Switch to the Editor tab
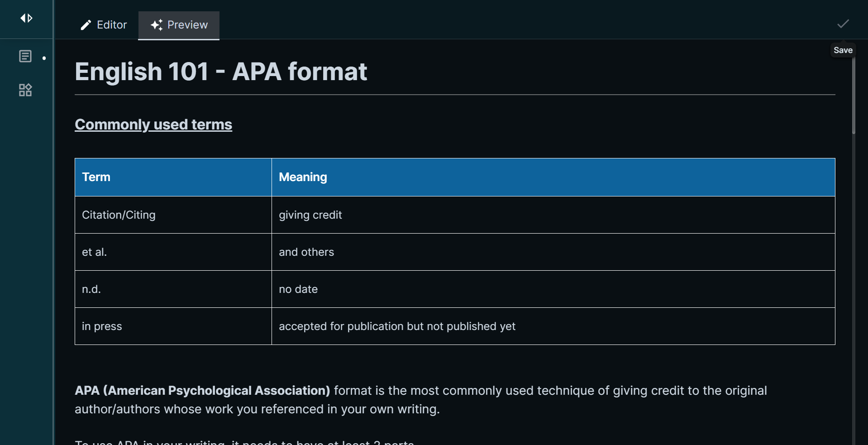Screen dimensions: 868x445 104,25
